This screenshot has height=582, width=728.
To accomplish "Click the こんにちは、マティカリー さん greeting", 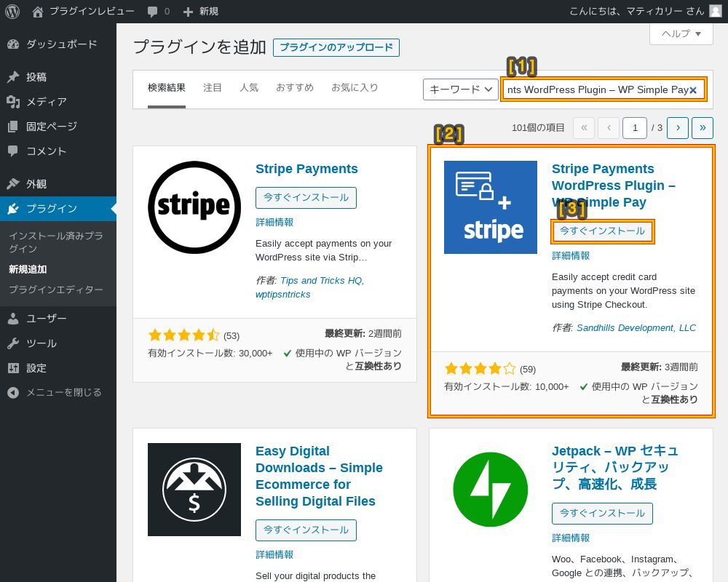I will pos(637,11).
